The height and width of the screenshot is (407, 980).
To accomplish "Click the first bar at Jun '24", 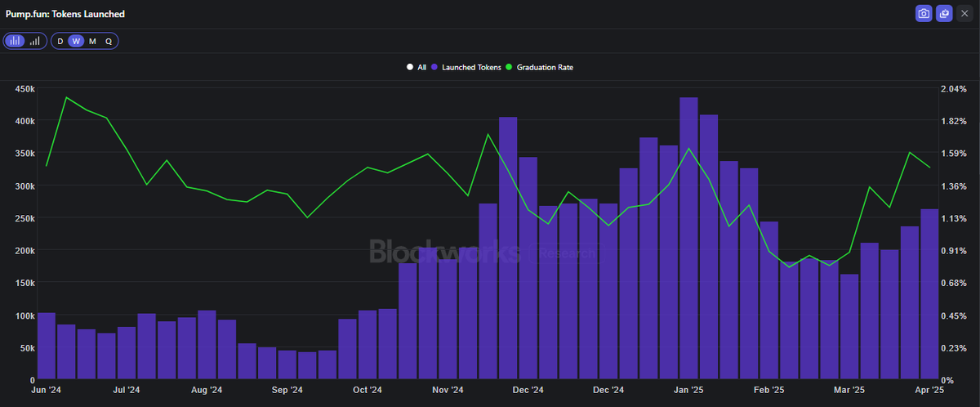I will point(47,347).
